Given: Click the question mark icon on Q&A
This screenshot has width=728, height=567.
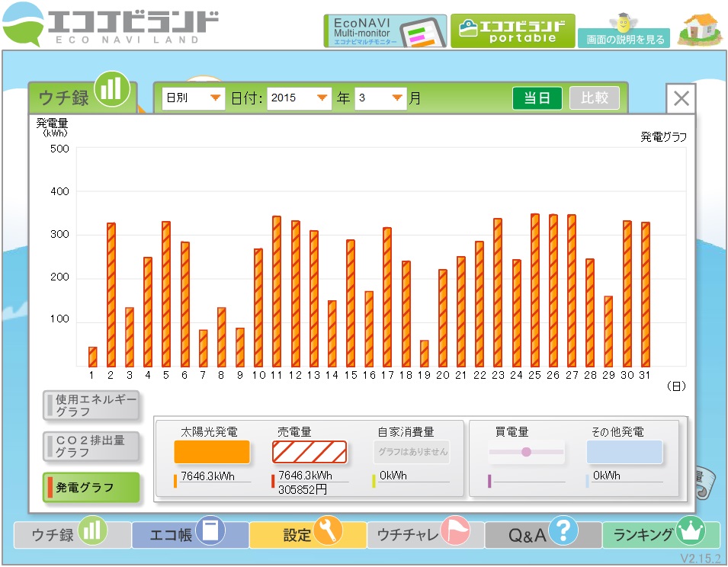Looking at the screenshot, I should click(563, 530).
